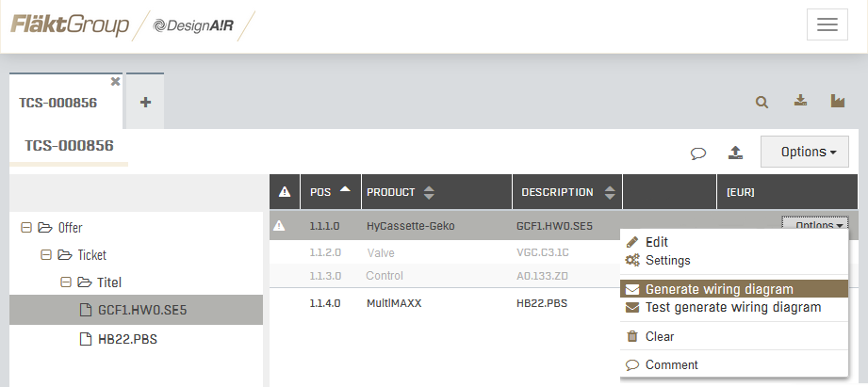Add a new tab with plus icon
The width and height of the screenshot is (868, 387).
click(145, 103)
